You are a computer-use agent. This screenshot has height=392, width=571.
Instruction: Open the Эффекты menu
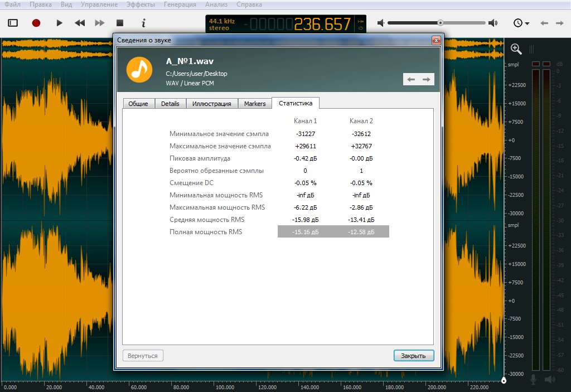(141, 4)
